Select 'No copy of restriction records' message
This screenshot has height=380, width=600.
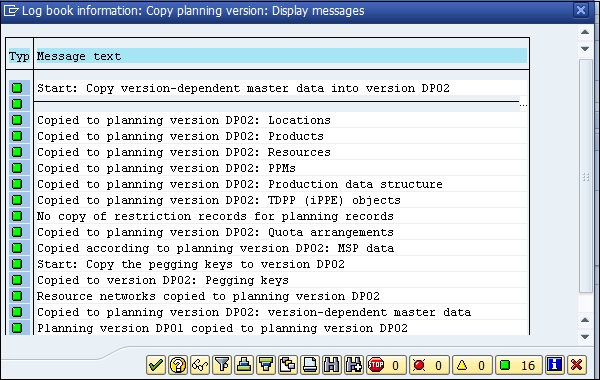pos(215,216)
